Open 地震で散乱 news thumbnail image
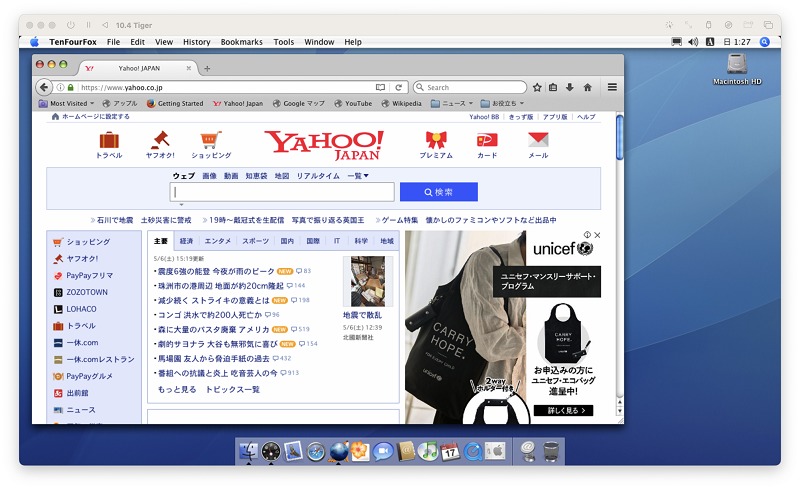800x489 pixels. (368, 281)
